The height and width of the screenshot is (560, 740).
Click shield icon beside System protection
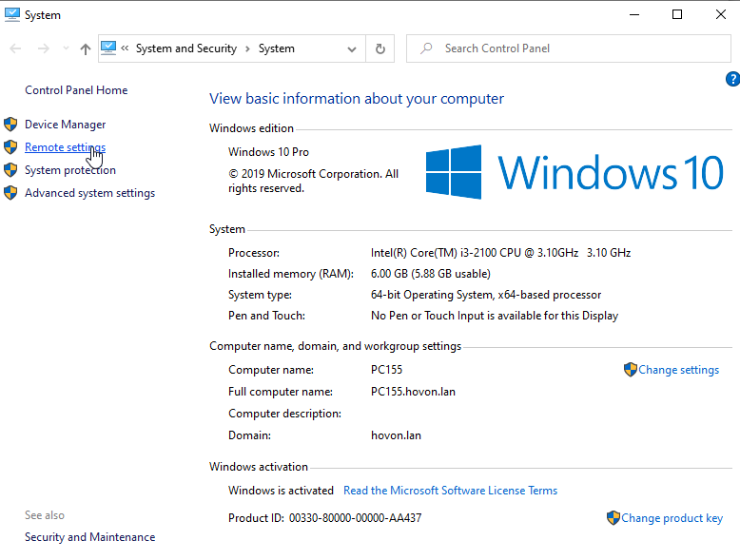point(10,170)
